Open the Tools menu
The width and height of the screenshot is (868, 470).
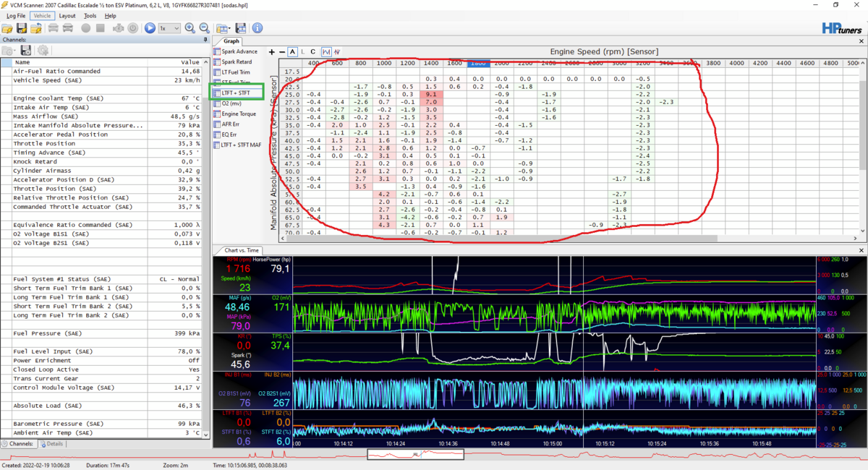(x=90, y=15)
